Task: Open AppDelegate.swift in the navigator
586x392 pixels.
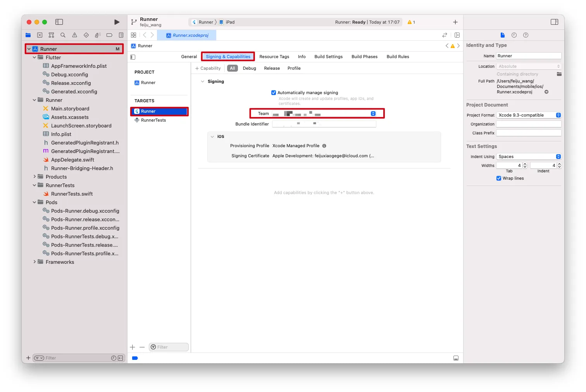Action: coord(72,160)
